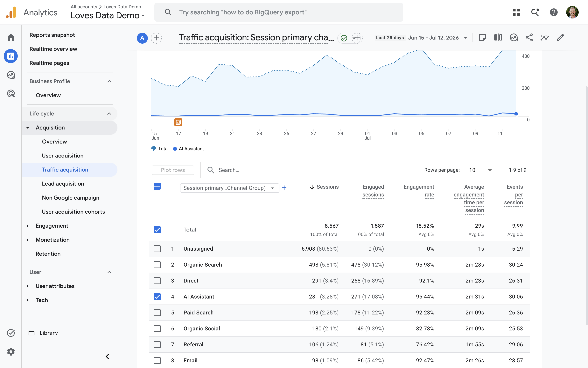The height and width of the screenshot is (368, 588).
Task: Open the chart type selector icon
Action: tap(514, 37)
